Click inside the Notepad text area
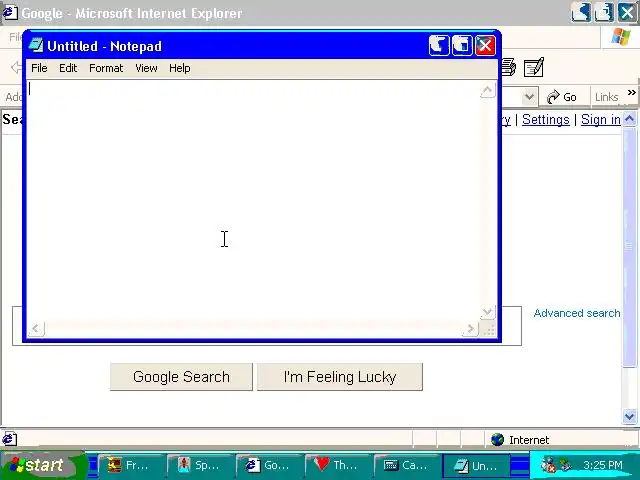The image size is (640, 480). point(253,202)
